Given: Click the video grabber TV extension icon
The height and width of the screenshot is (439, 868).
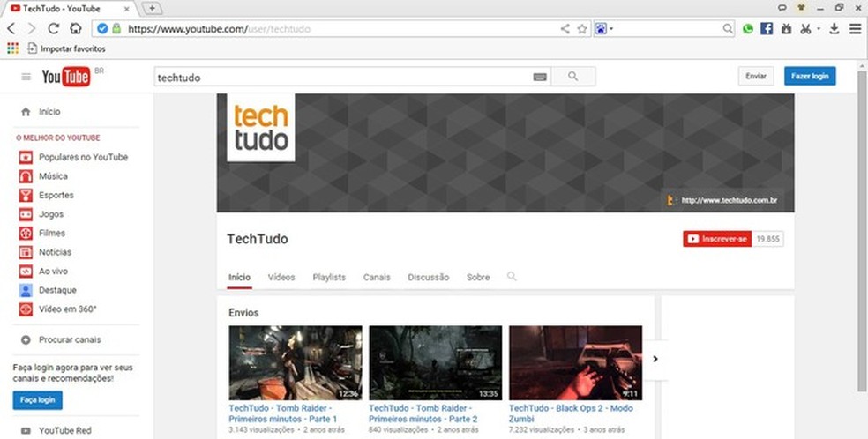Looking at the screenshot, I should coord(786,29).
